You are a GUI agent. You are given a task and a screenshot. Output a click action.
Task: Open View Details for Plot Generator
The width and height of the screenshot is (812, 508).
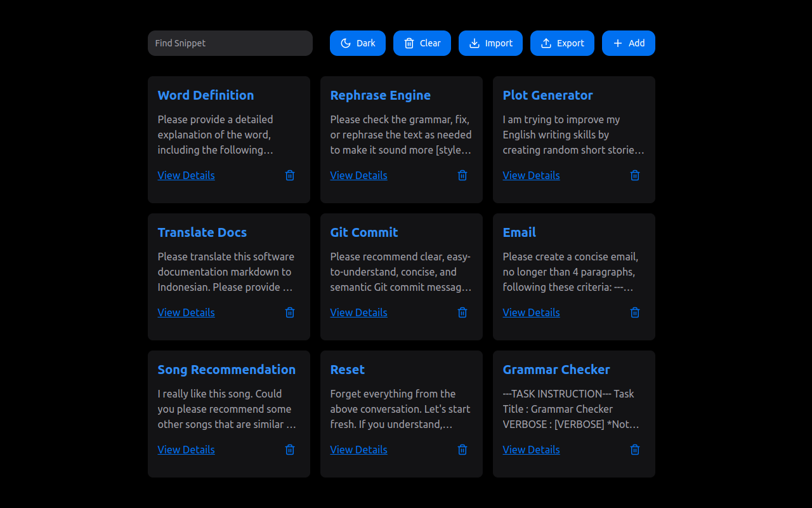(x=532, y=175)
